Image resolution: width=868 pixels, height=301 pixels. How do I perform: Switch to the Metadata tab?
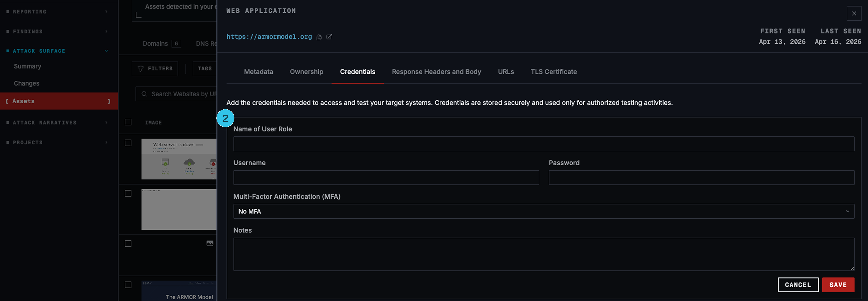pyautogui.click(x=258, y=72)
